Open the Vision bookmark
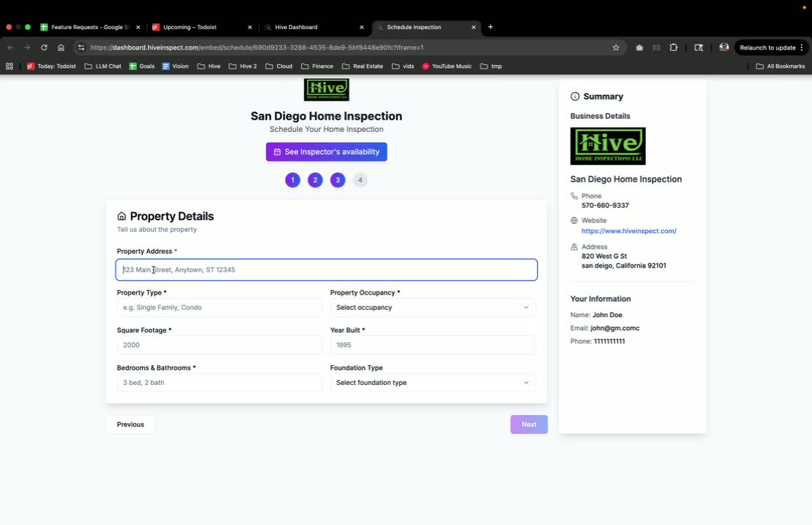812x525 pixels. tap(176, 66)
